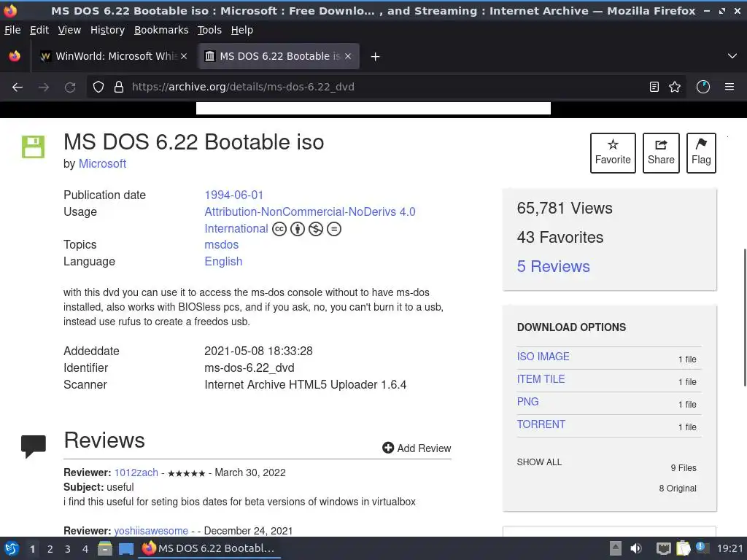Click the Creative Commons CC license icon

(279, 229)
